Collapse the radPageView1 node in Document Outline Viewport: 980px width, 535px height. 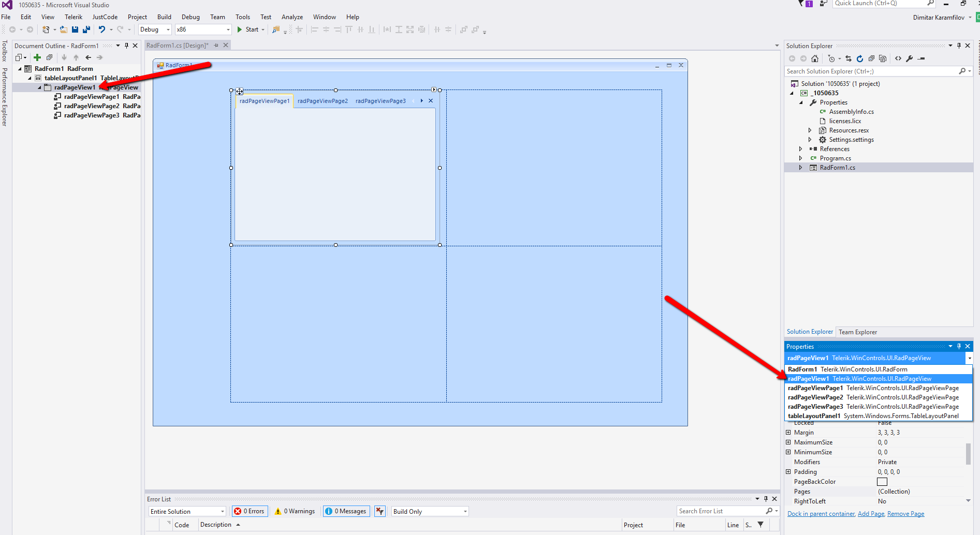pos(39,87)
